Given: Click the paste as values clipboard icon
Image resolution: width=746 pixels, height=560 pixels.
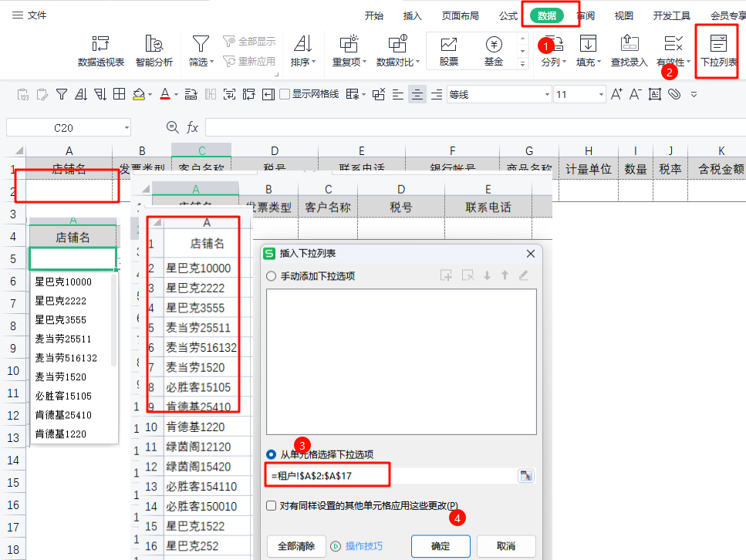Looking at the screenshot, I should coord(23,94).
